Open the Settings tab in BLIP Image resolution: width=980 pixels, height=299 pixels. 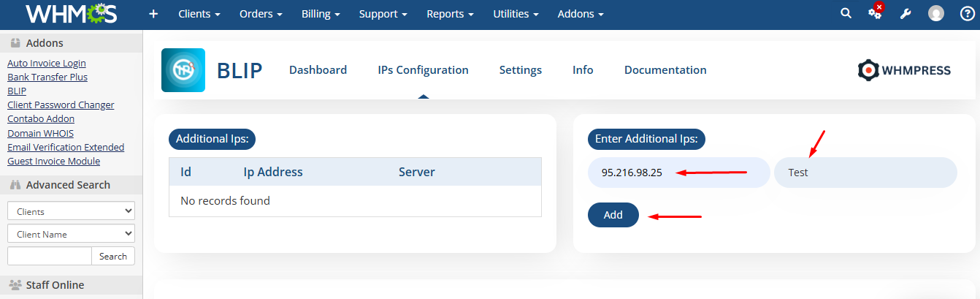click(x=520, y=70)
